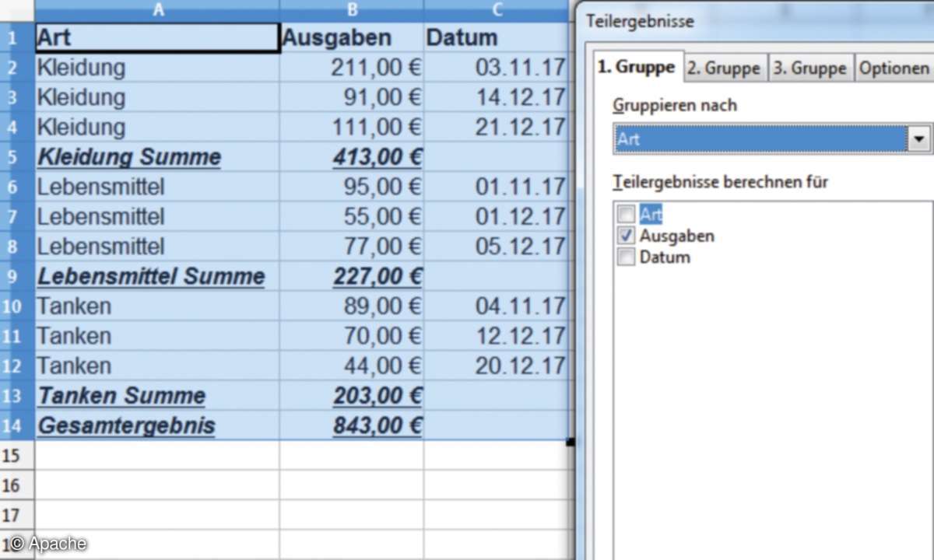Click the 44,00 € cell
Viewport: 934px width, 560px height.
(352, 366)
